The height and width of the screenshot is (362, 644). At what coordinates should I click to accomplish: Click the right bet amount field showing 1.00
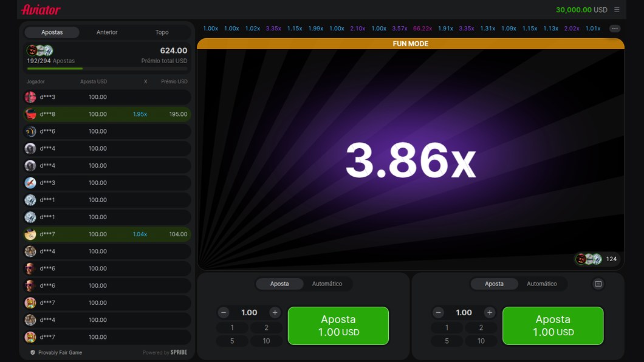(x=464, y=312)
